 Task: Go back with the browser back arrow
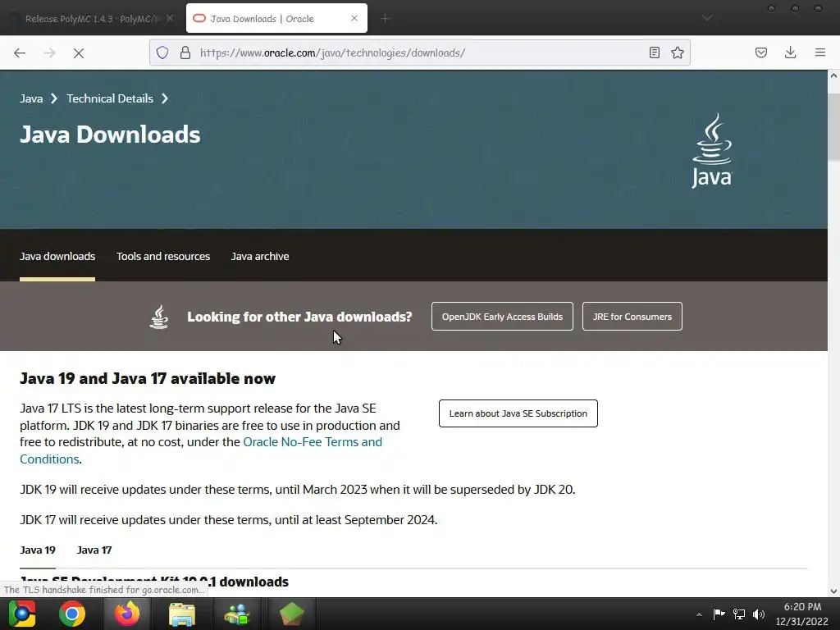pos(20,52)
